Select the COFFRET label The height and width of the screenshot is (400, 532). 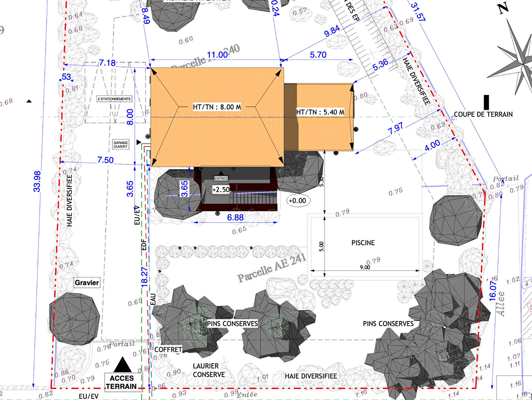click(168, 349)
